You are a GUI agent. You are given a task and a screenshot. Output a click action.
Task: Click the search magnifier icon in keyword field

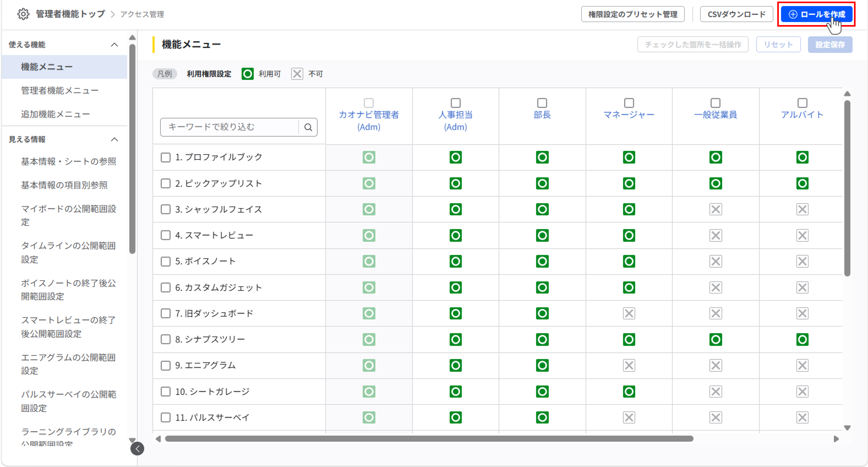point(308,127)
